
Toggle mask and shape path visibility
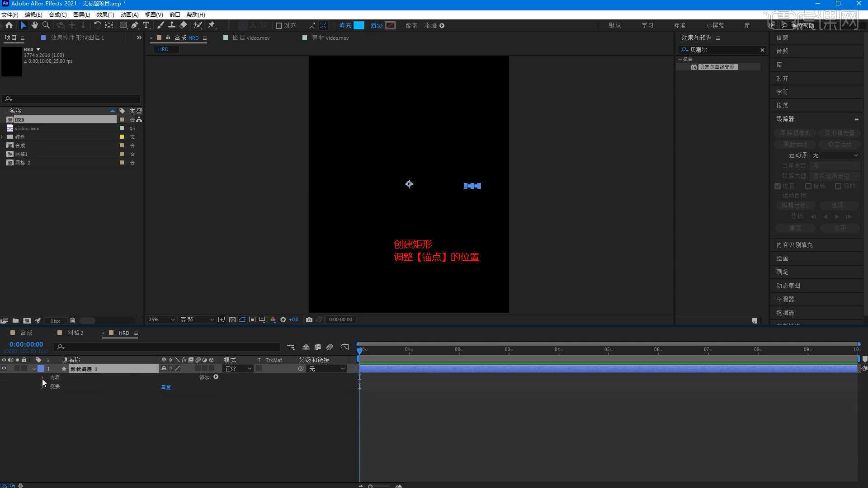[242, 319]
